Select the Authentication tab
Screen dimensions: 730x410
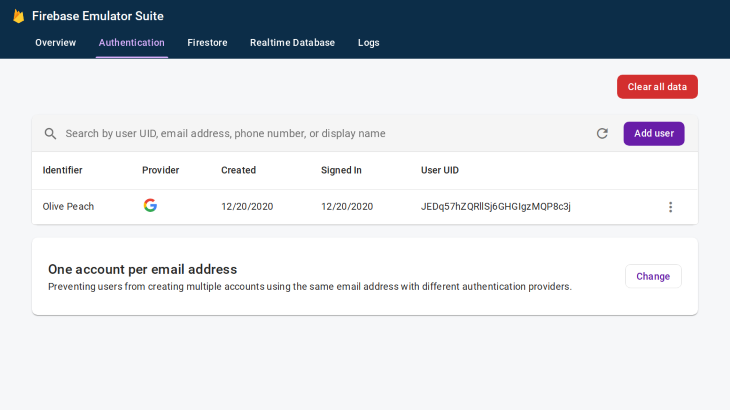pos(132,43)
